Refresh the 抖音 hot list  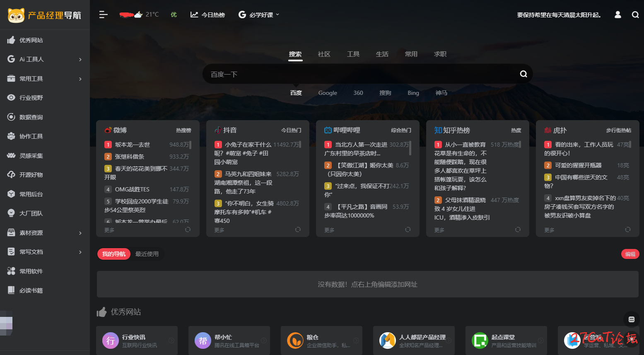(x=298, y=229)
